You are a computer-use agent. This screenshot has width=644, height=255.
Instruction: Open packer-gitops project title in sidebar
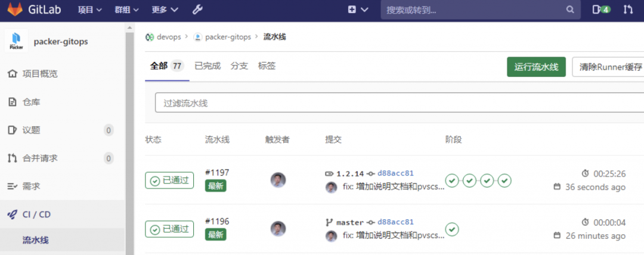(61, 42)
